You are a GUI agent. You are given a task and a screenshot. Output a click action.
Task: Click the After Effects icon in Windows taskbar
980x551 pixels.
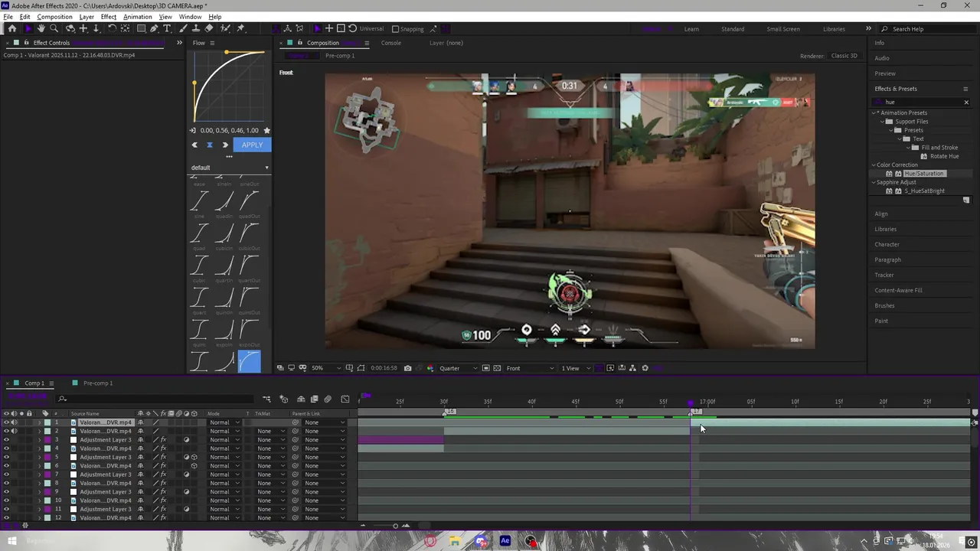(505, 541)
